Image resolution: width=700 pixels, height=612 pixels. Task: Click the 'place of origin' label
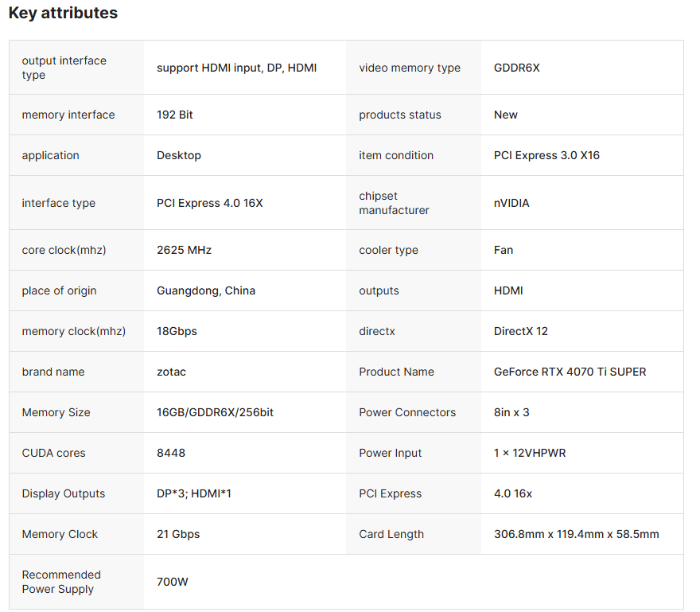tap(59, 290)
